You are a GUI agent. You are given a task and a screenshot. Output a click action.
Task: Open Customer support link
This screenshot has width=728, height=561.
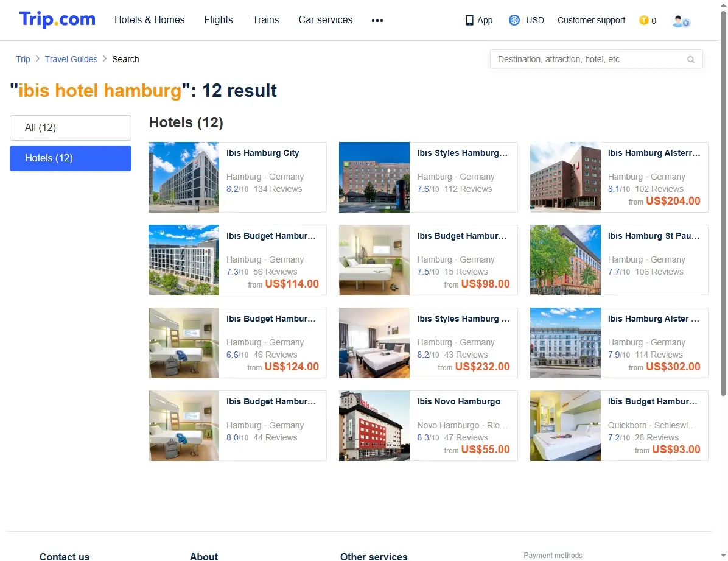tap(591, 21)
